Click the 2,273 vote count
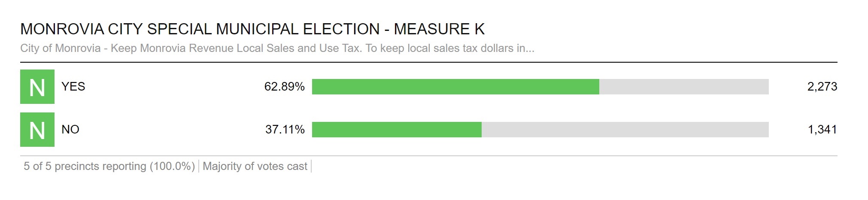 tap(822, 87)
